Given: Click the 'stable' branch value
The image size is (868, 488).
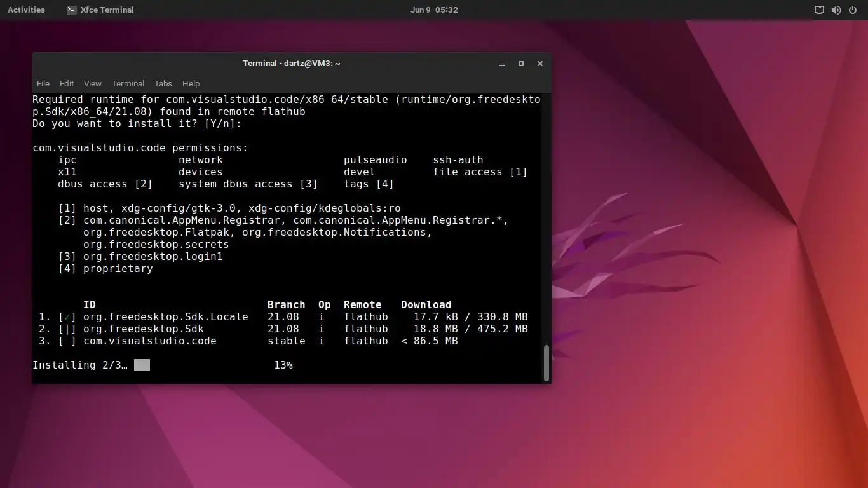Looking at the screenshot, I should pos(287,341).
